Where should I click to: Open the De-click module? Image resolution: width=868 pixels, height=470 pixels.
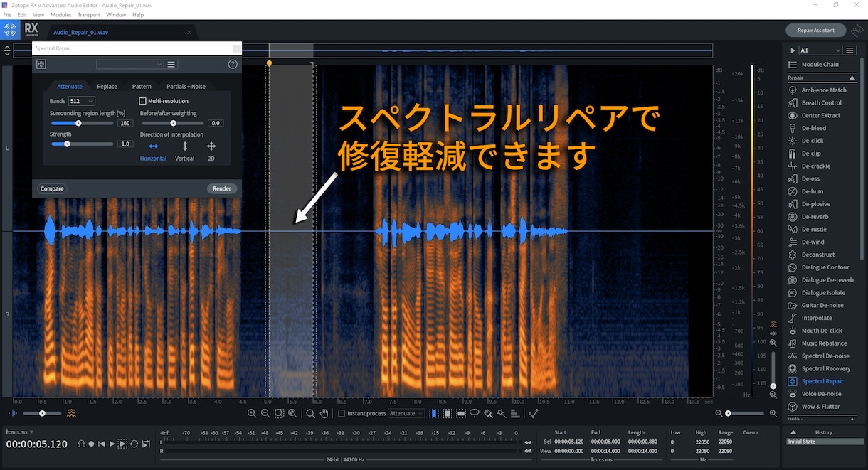[822, 141]
